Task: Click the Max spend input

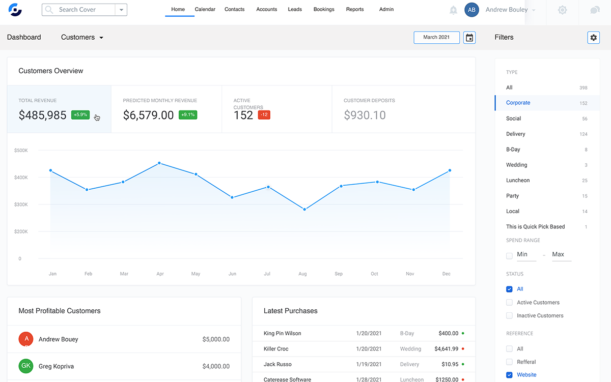Action: [561, 255]
